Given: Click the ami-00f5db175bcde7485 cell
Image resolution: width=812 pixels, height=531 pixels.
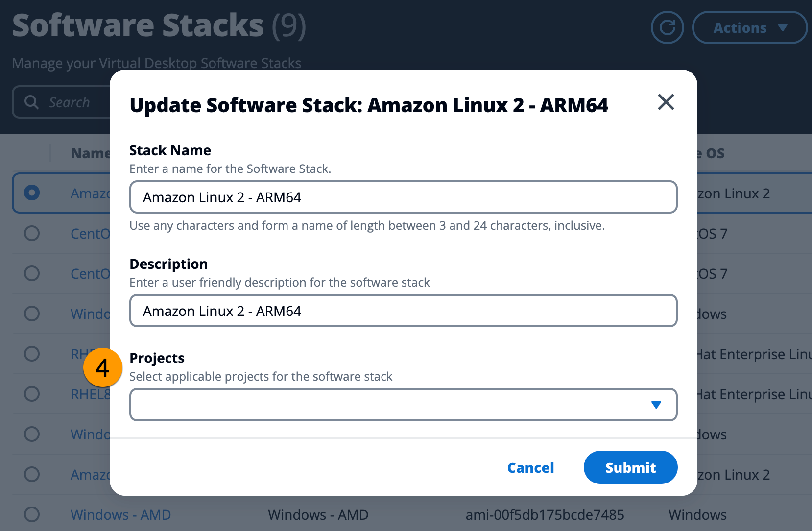Looking at the screenshot, I should pyautogui.click(x=545, y=515).
